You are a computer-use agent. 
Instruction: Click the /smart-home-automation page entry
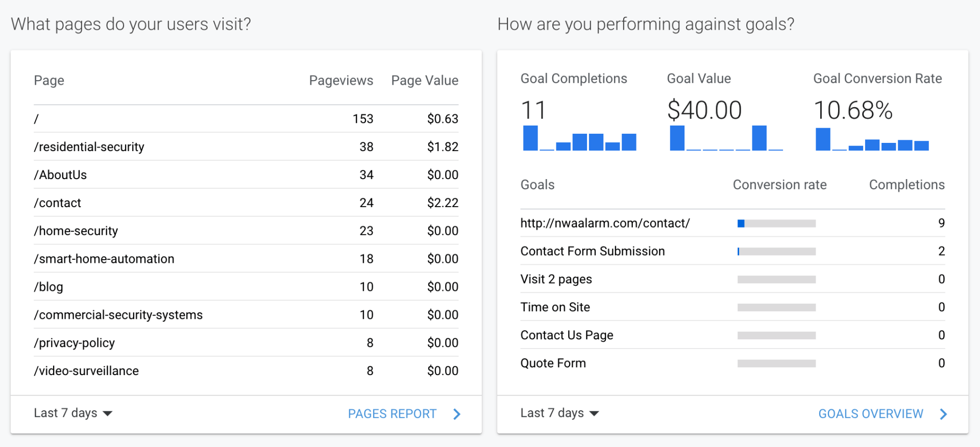click(104, 259)
